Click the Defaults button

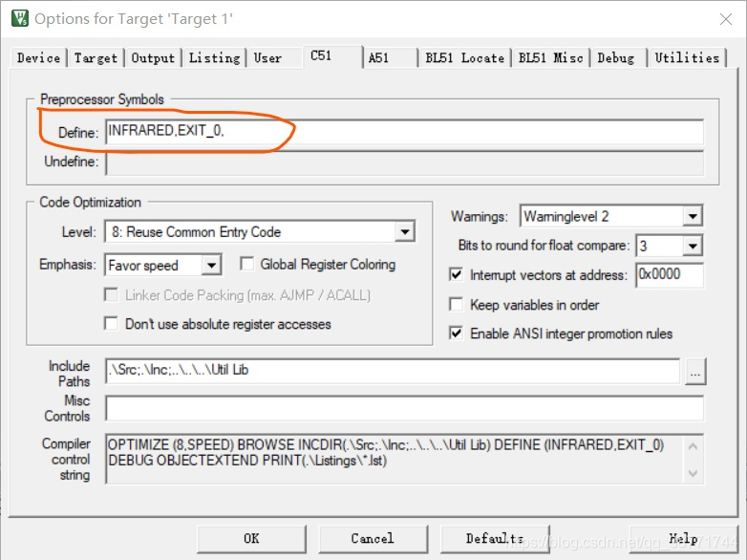click(495, 539)
